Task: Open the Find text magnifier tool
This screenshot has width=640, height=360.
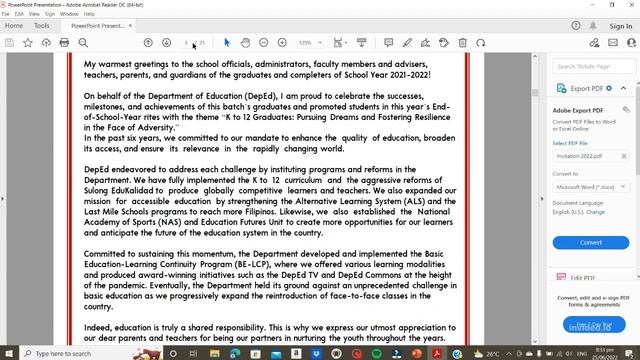Action: click(x=83, y=42)
